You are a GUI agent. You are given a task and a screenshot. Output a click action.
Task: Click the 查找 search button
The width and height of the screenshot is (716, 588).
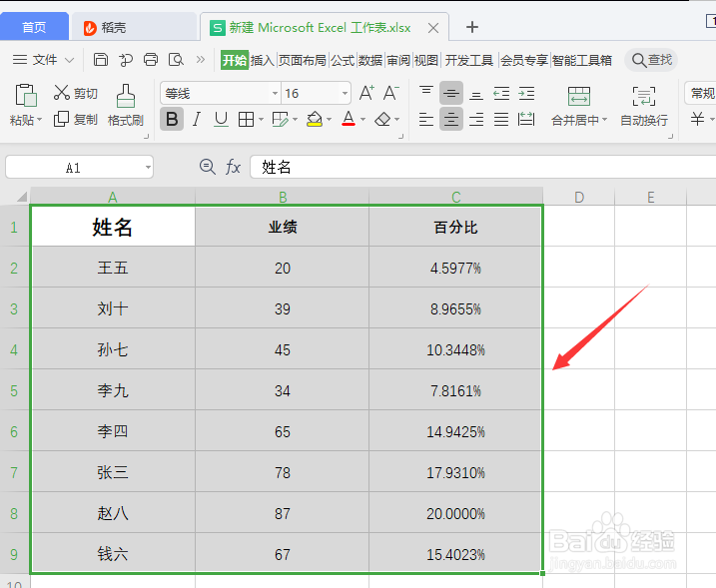pos(652,60)
